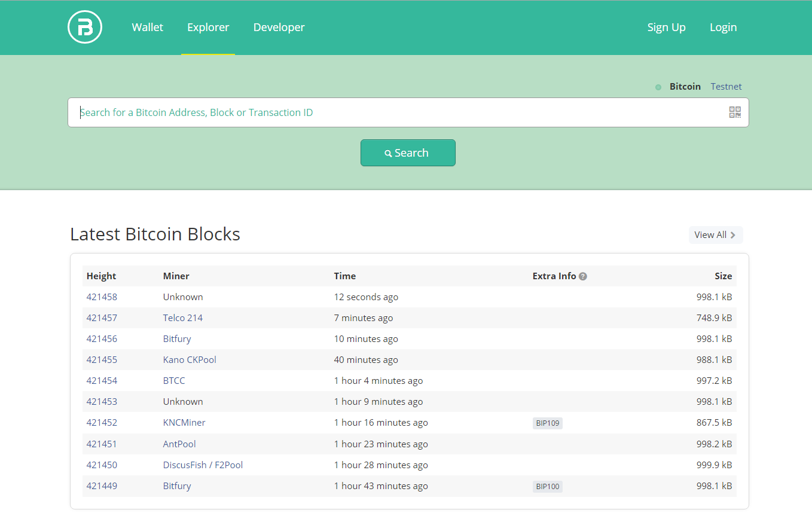View All latest blocks
This screenshot has height=522, width=812.
(x=715, y=235)
